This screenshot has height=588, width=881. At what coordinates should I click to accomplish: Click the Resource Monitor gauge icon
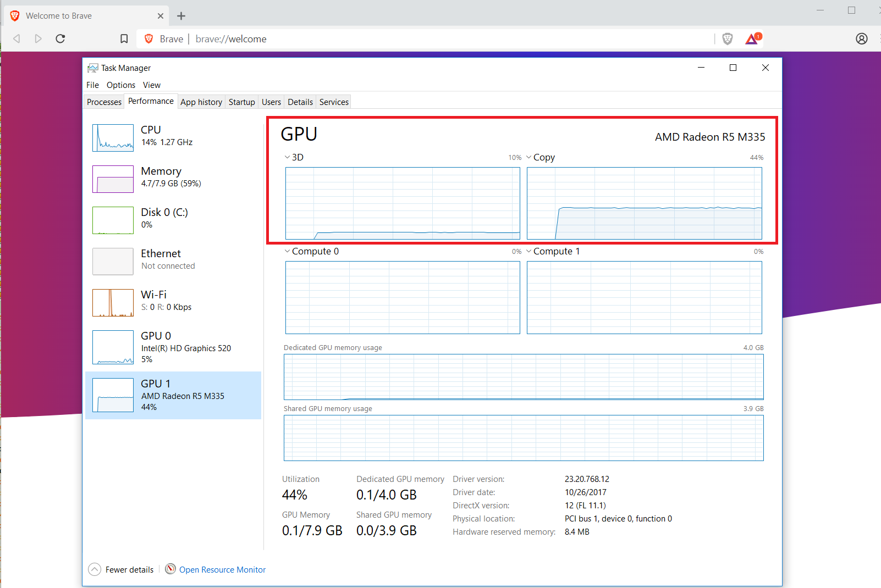[171, 569]
